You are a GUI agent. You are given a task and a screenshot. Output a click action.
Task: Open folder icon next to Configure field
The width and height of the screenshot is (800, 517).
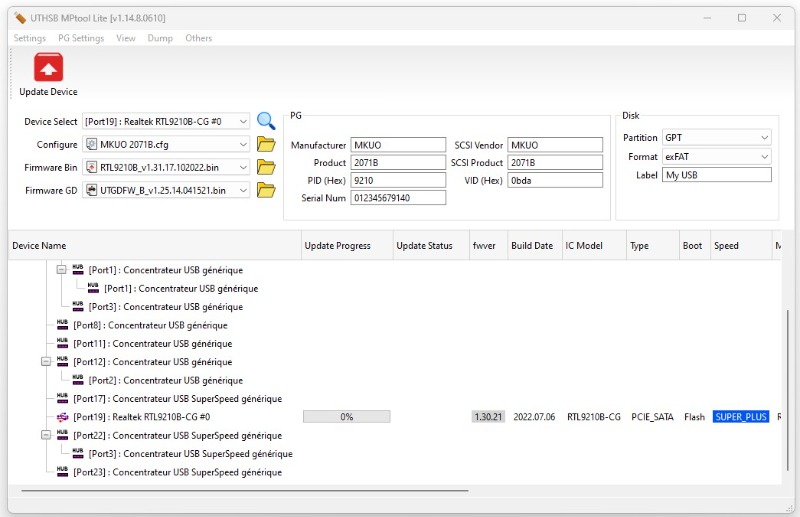pos(266,144)
